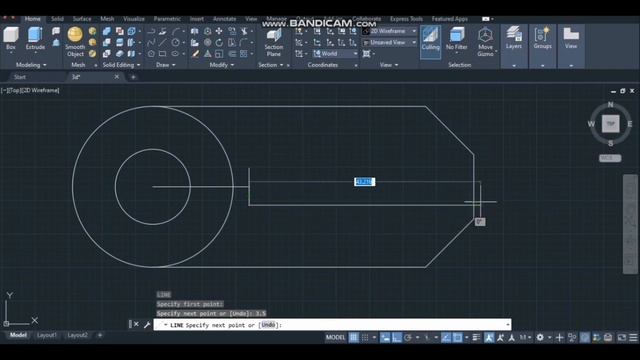Expand the Modeling panel

[x=31, y=65]
